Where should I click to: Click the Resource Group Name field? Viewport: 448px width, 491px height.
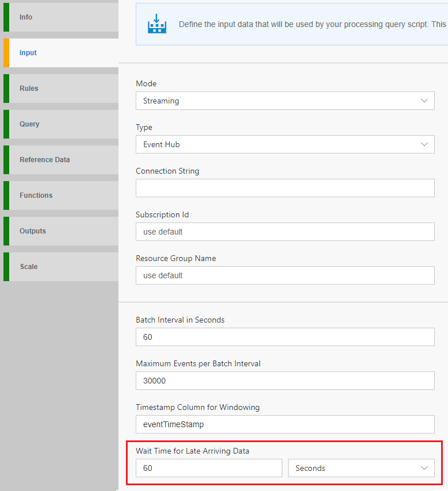285,275
